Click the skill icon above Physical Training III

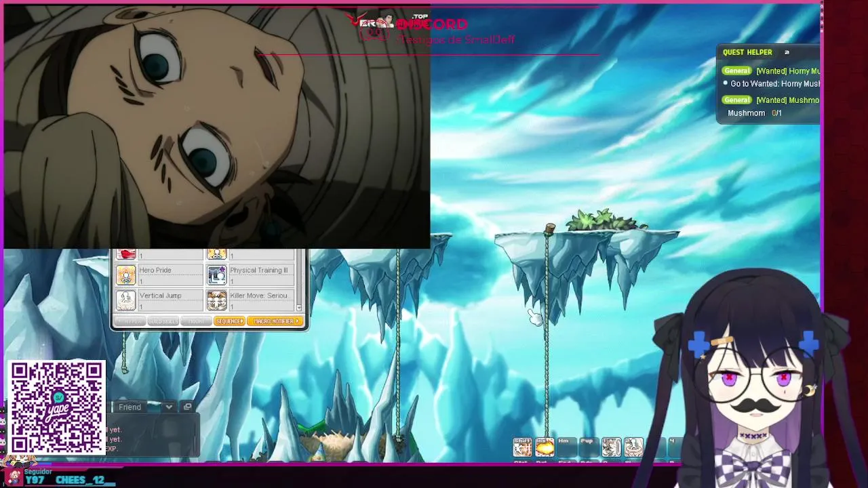click(216, 254)
